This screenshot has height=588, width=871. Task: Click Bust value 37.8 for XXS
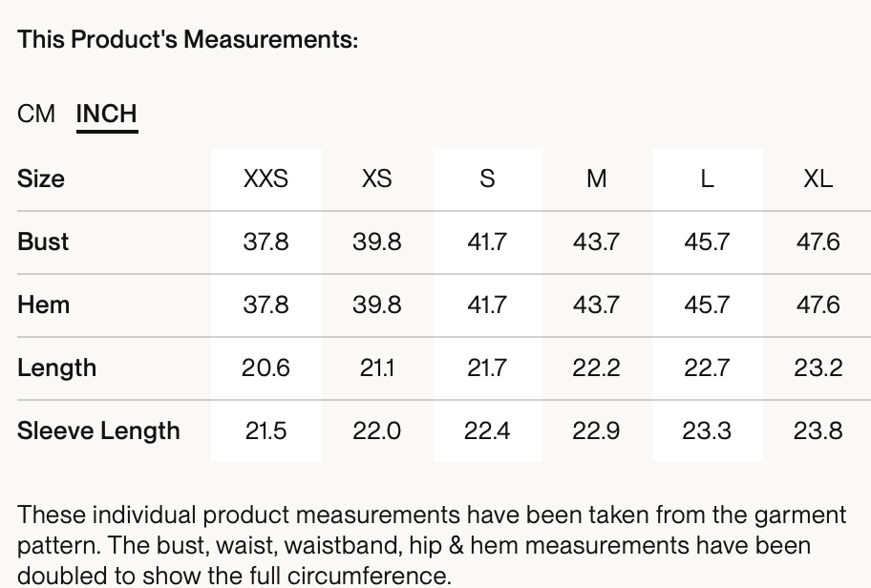pos(266,241)
